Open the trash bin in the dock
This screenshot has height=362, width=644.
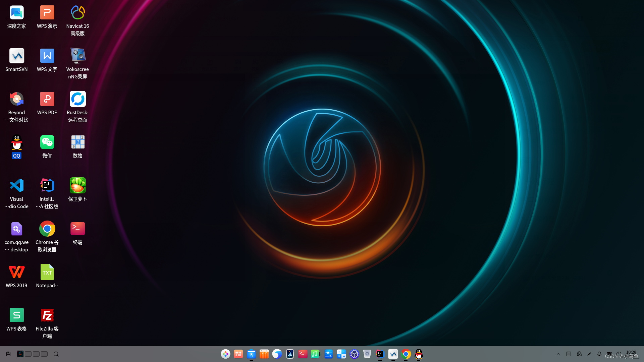tap(367, 354)
